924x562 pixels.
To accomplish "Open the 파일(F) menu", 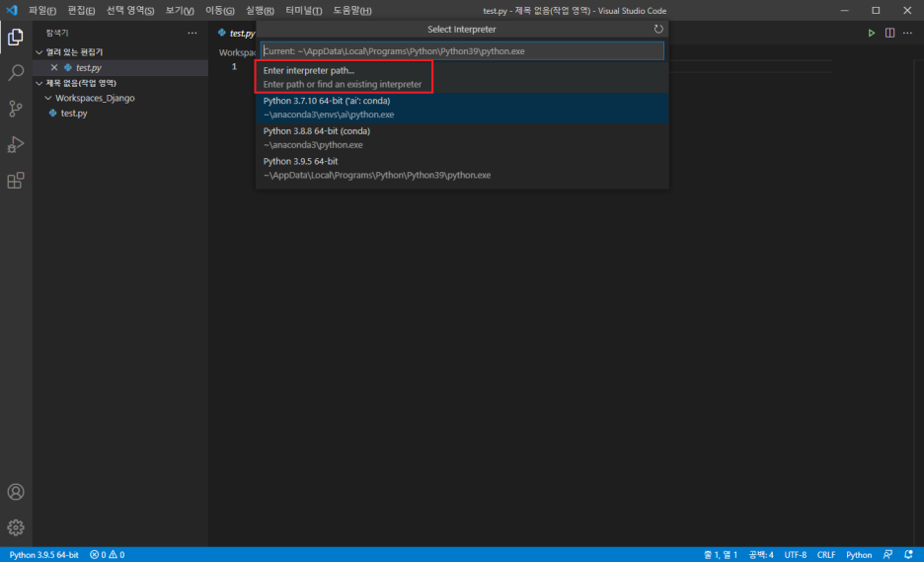I will [42, 11].
